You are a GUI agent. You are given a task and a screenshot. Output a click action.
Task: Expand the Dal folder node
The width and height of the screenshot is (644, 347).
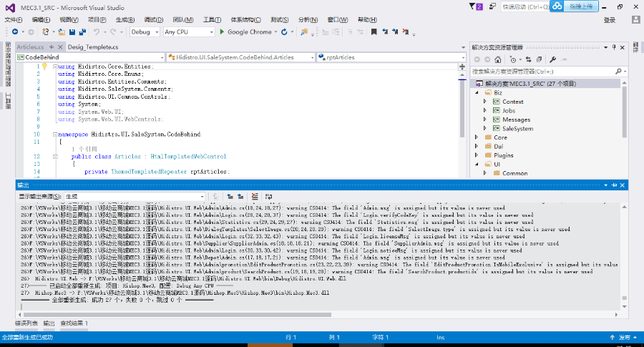click(477, 146)
